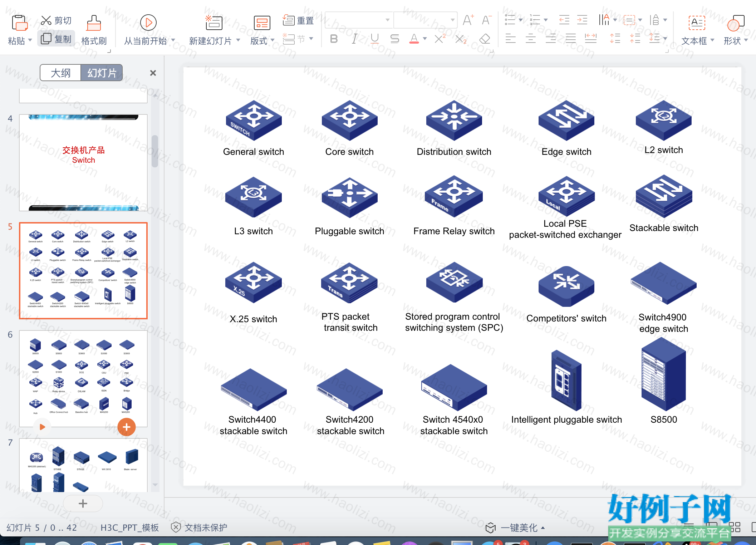The height and width of the screenshot is (545, 756).
Task: Select the General switch icon on slide
Action: click(x=254, y=120)
